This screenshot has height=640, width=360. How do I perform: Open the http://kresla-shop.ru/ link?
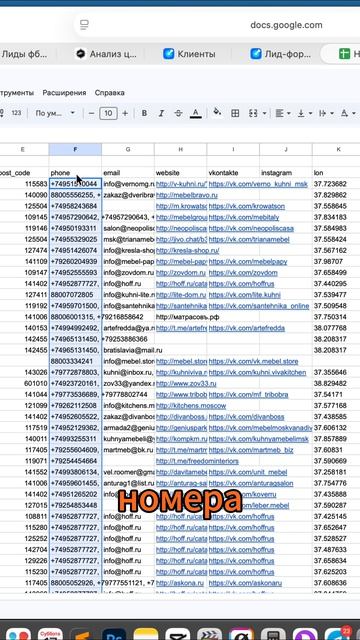pyautogui.click(x=187, y=251)
